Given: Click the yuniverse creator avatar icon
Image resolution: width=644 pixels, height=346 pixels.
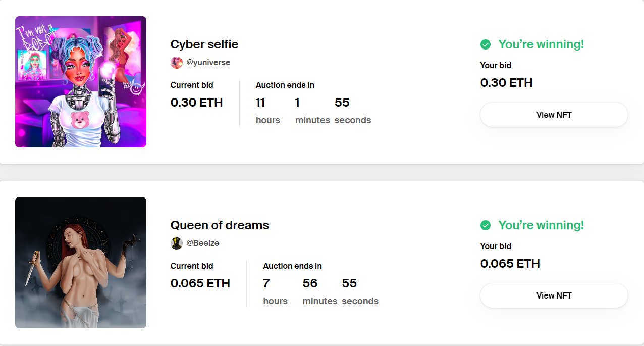Looking at the screenshot, I should pos(177,63).
